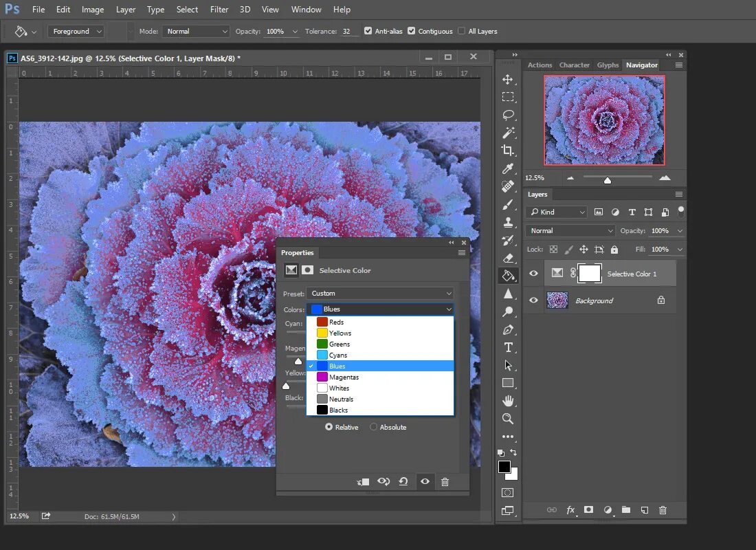Select the Pen tool
This screenshot has width=756, height=550.
point(508,330)
